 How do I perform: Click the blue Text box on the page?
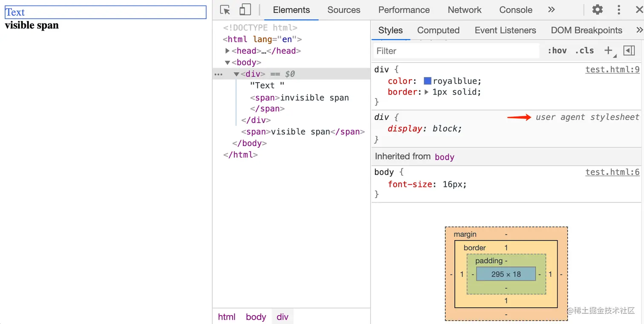(x=106, y=12)
